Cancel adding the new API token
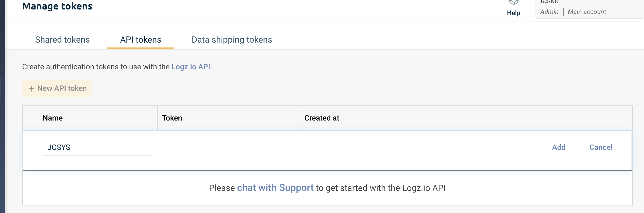Image resolution: width=644 pixels, height=213 pixels. (x=601, y=147)
